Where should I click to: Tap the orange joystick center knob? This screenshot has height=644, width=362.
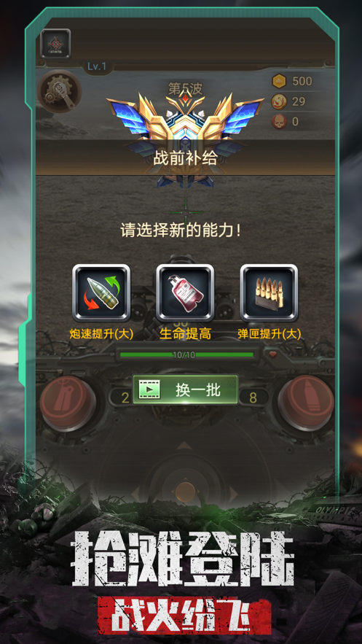(x=185, y=492)
